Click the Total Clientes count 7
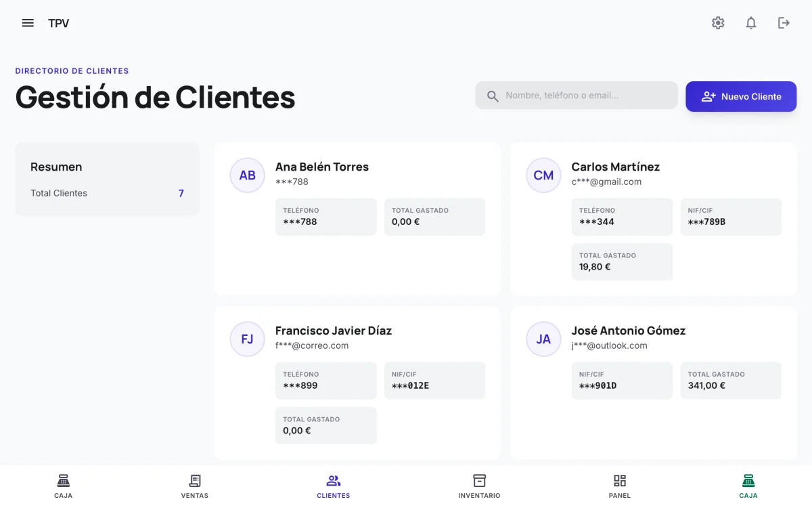This screenshot has width=812, height=508. [181, 193]
